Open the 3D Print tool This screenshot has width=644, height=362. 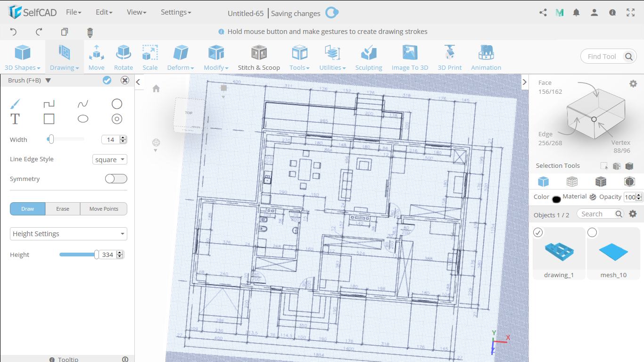pos(450,58)
